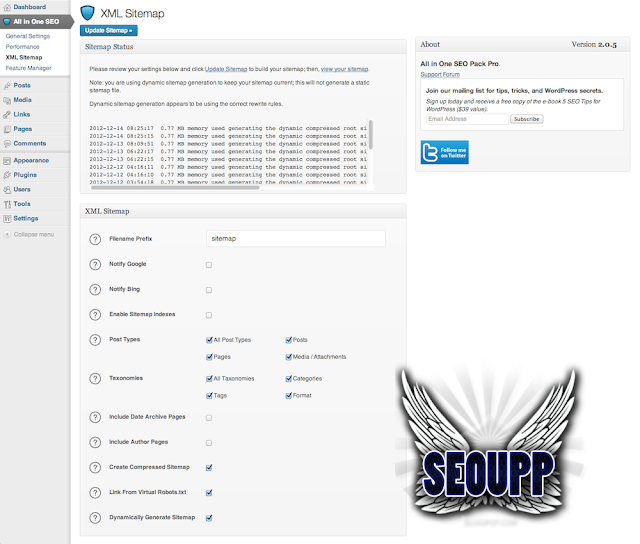Click the Sitemap Status panel header

[x=243, y=47]
